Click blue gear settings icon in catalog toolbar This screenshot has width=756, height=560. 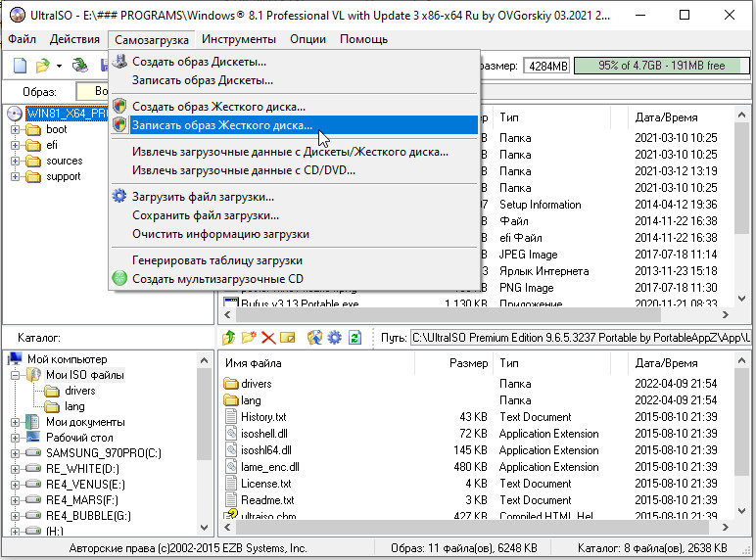click(x=334, y=338)
